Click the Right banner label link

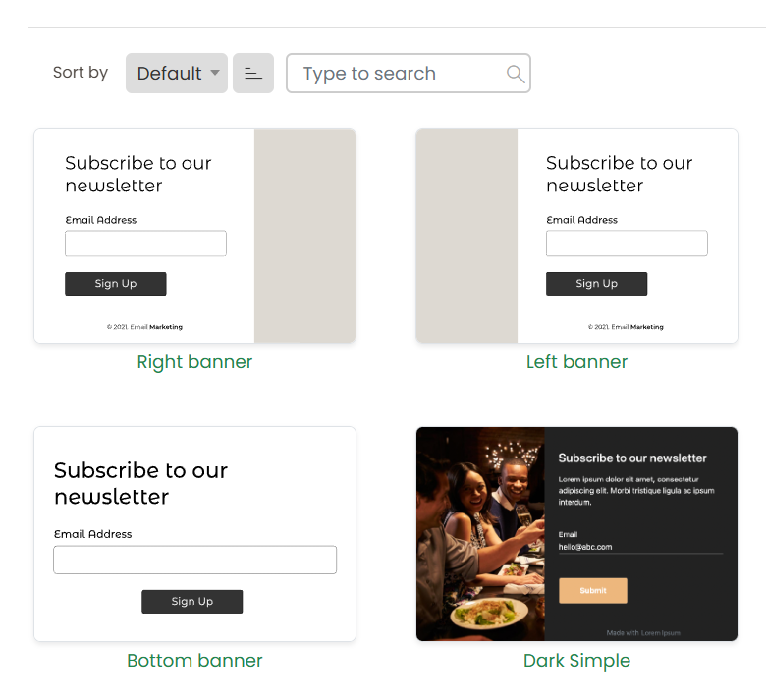[194, 362]
